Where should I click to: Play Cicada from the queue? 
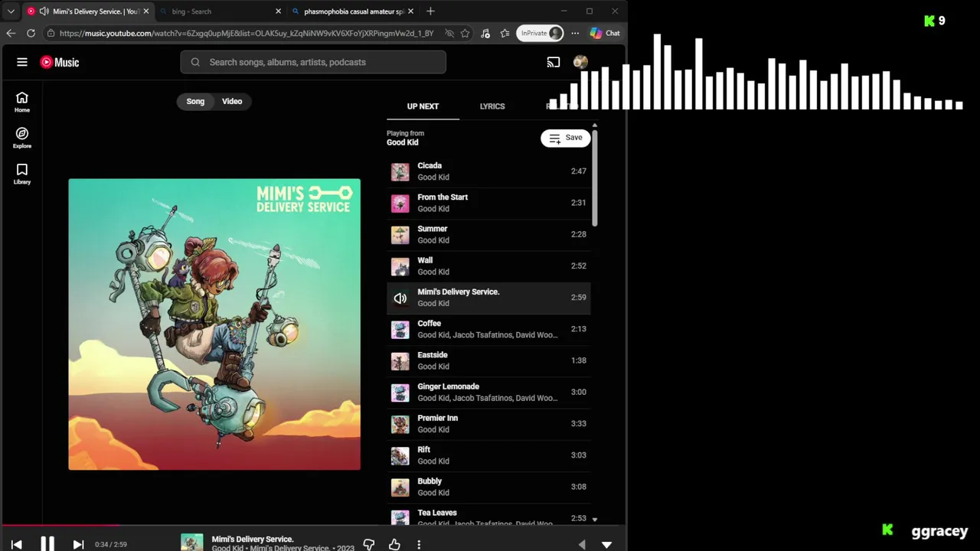[488, 171]
